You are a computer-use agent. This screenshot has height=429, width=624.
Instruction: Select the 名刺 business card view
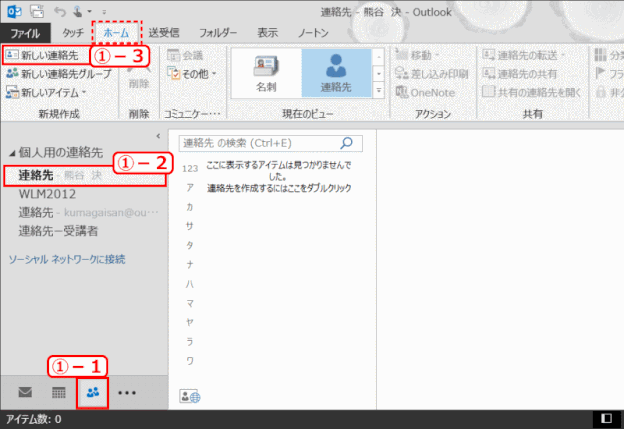[266, 73]
